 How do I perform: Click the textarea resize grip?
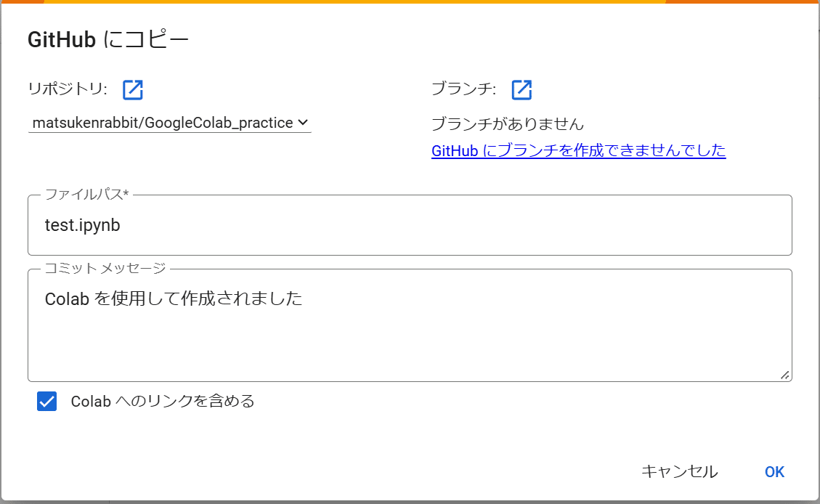click(785, 375)
